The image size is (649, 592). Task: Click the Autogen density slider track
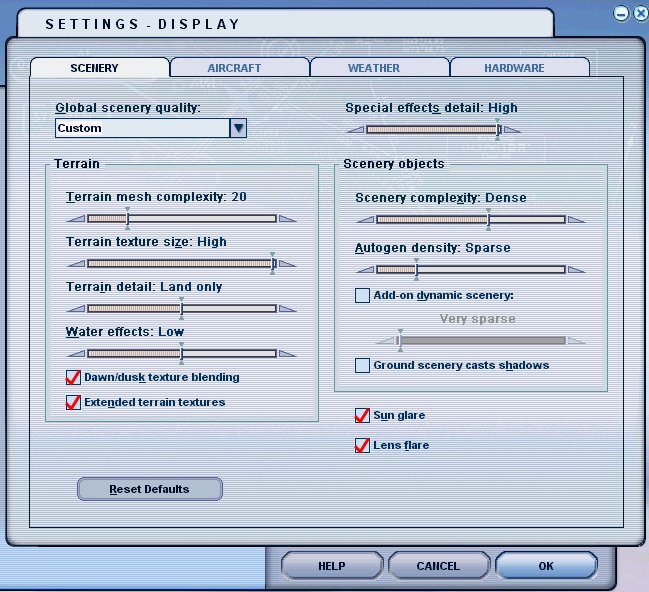[471, 270]
